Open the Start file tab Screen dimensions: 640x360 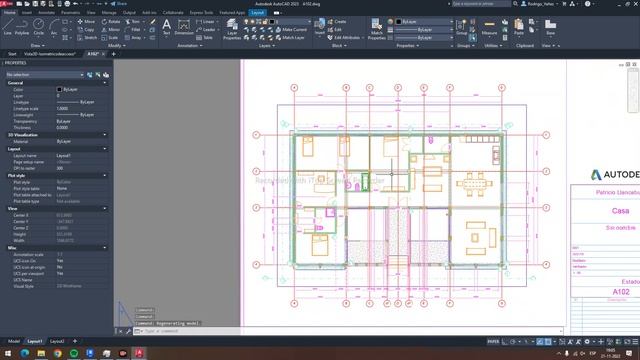point(12,54)
